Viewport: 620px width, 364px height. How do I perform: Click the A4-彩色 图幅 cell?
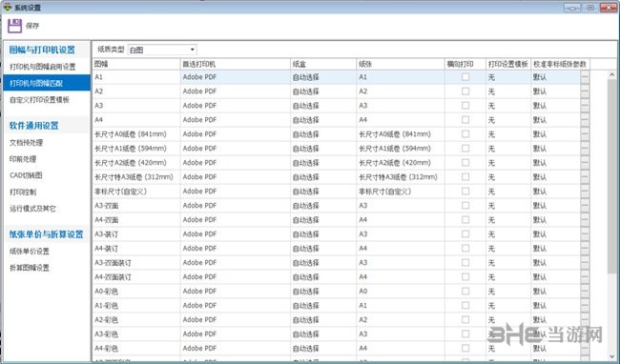[136, 348]
